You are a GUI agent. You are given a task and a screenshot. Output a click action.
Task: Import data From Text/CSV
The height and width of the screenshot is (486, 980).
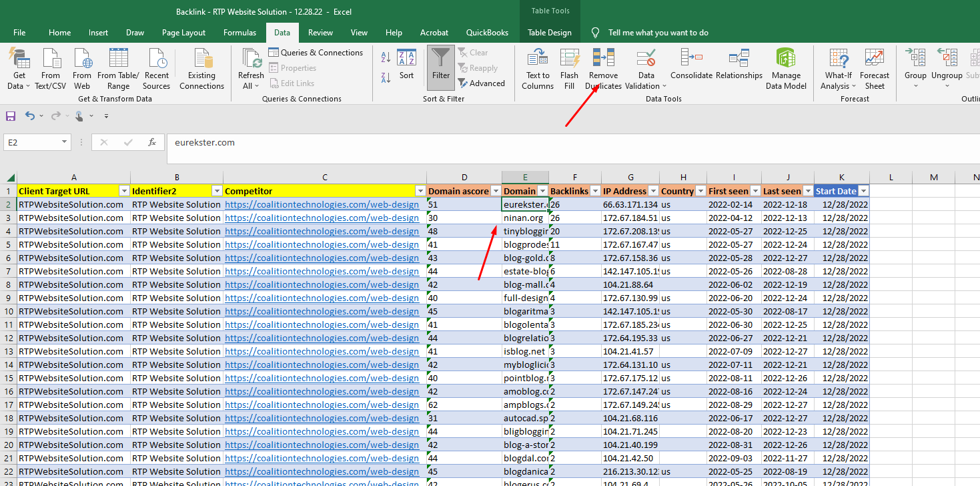pyautogui.click(x=51, y=69)
